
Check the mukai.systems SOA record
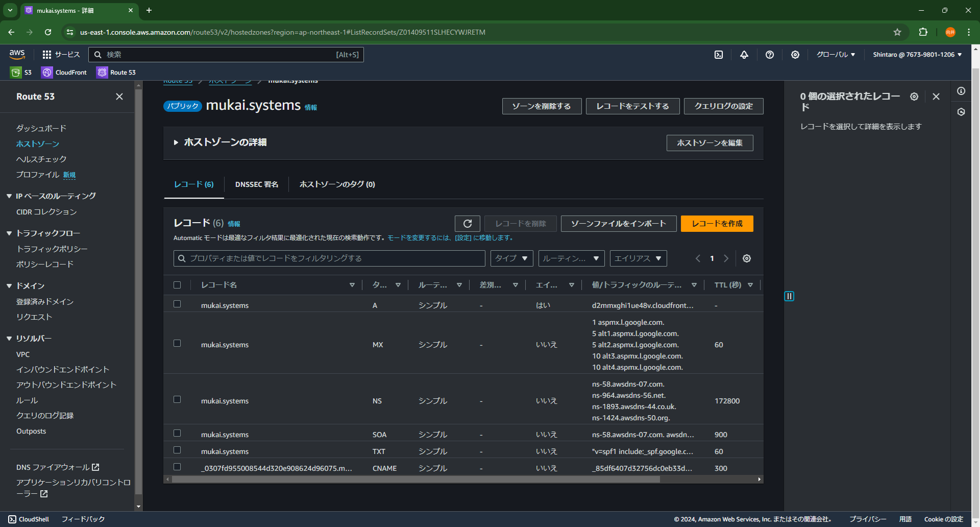(x=177, y=433)
